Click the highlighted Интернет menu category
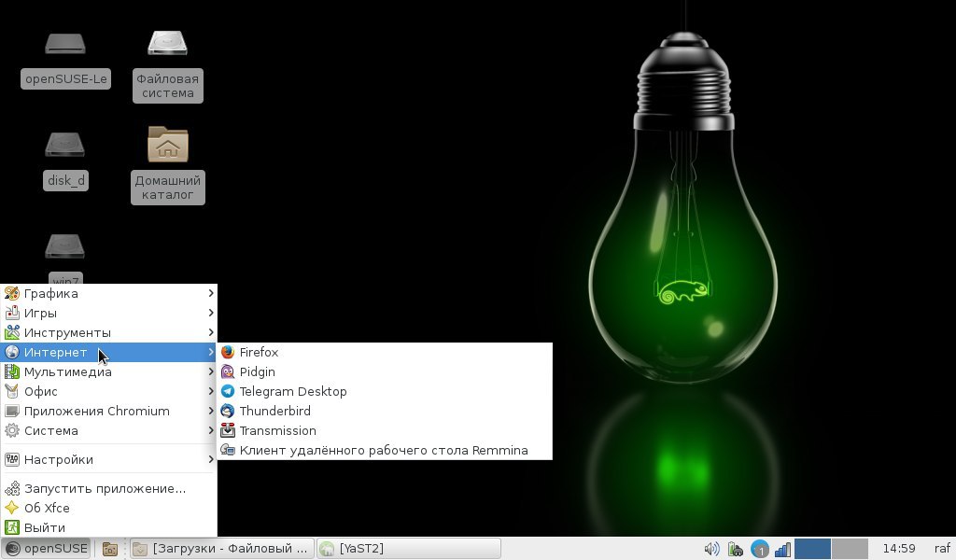The width and height of the screenshot is (956, 560). click(109, 352)
